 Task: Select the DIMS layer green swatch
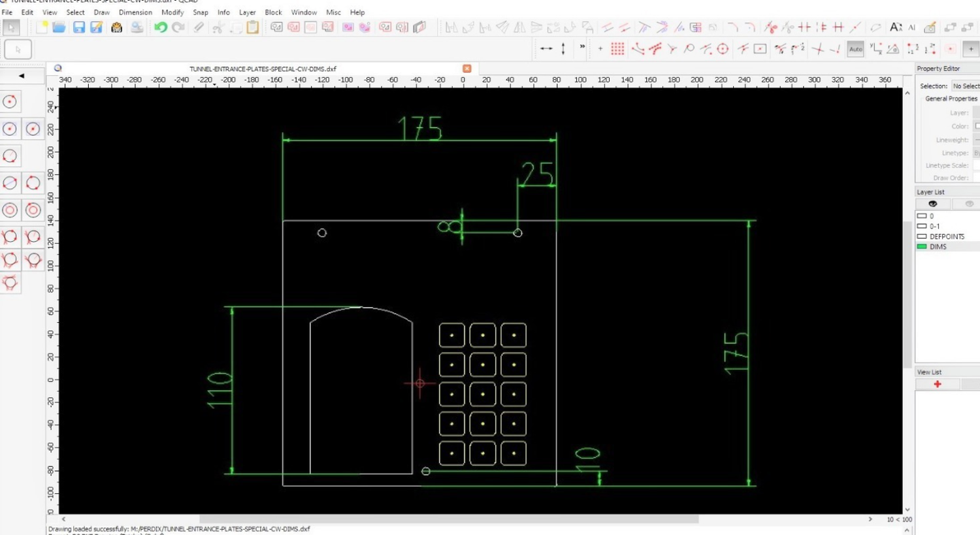pos(922,247)
